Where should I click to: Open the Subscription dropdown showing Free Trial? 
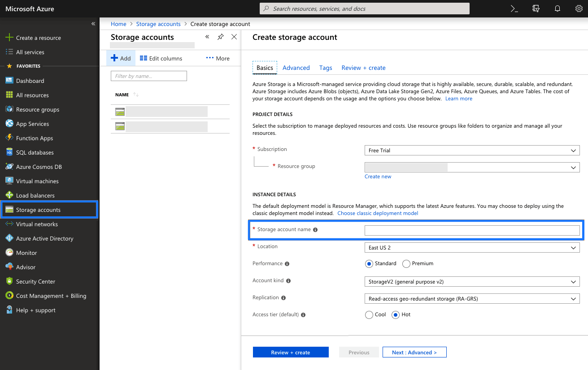472,150
